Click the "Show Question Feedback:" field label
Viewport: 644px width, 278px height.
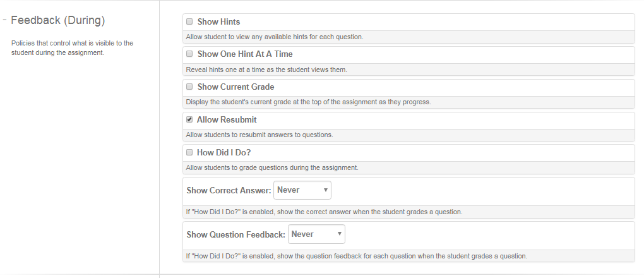[236, 234]
